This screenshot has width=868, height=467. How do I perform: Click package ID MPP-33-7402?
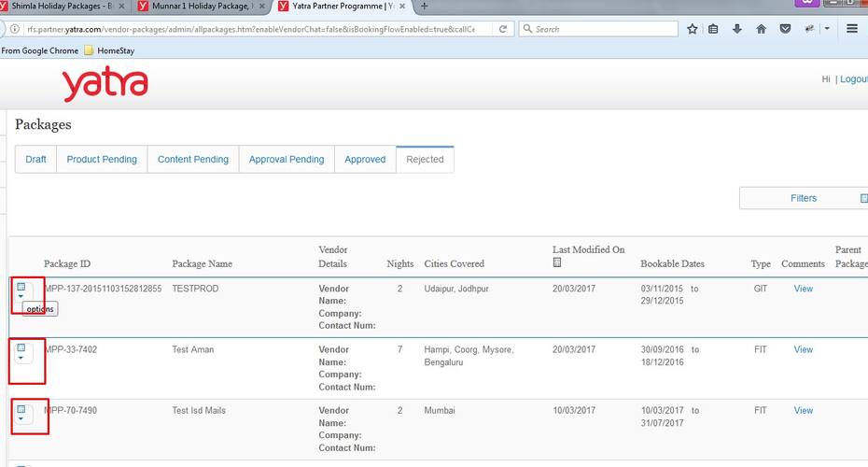(x=71, y=349)
